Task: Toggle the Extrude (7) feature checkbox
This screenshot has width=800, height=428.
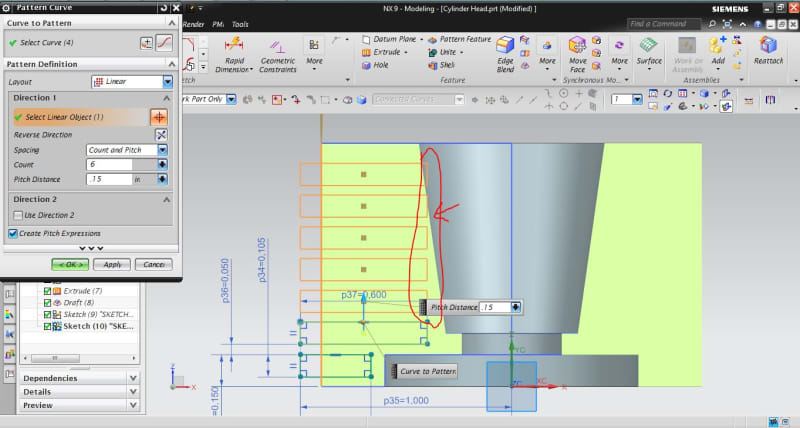Action: (47, 291)
